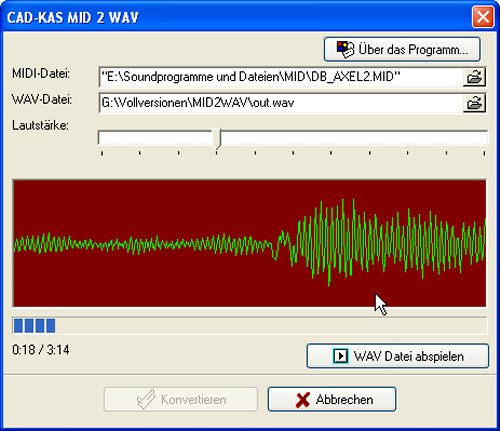The image size is (500, 431).
Task: Close the CAD-KAS MID 2 WAV window
Action: [x=483, y=17]
